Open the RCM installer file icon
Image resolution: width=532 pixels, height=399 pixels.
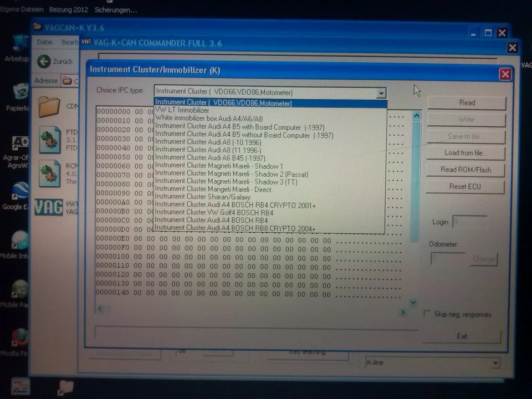pos(49,173)
